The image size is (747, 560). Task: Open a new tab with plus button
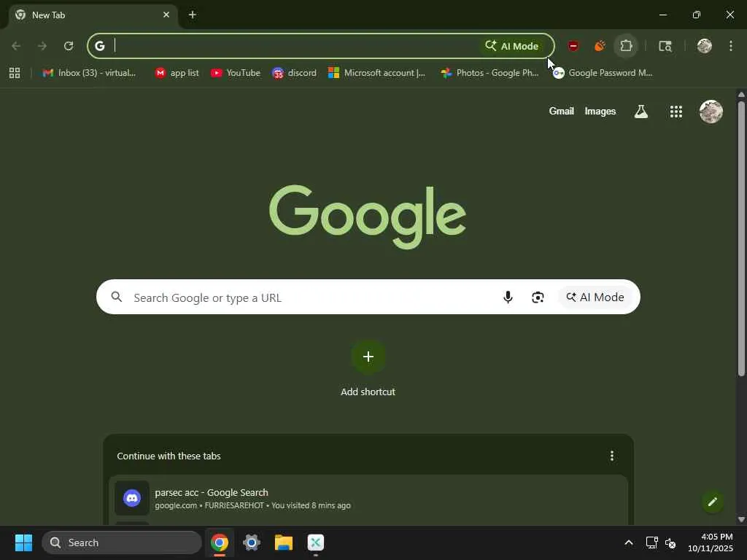(193, 15)
